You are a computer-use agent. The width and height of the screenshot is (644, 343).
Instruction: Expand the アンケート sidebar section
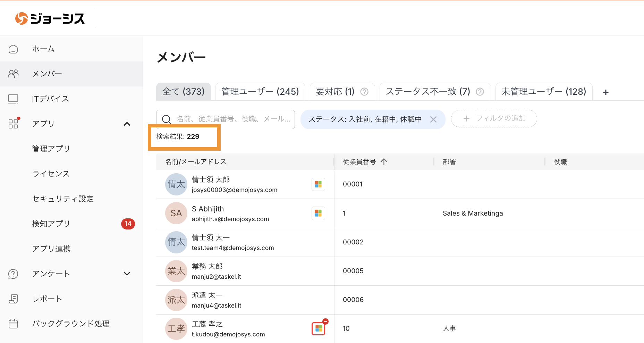click(x=127, y=274)
